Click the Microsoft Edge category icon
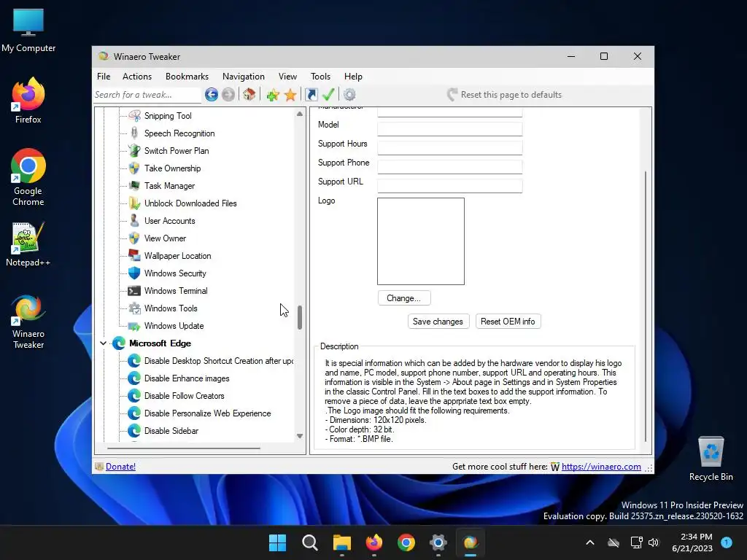The width and height of the screenshot is (747, 560). pos(119,343)
